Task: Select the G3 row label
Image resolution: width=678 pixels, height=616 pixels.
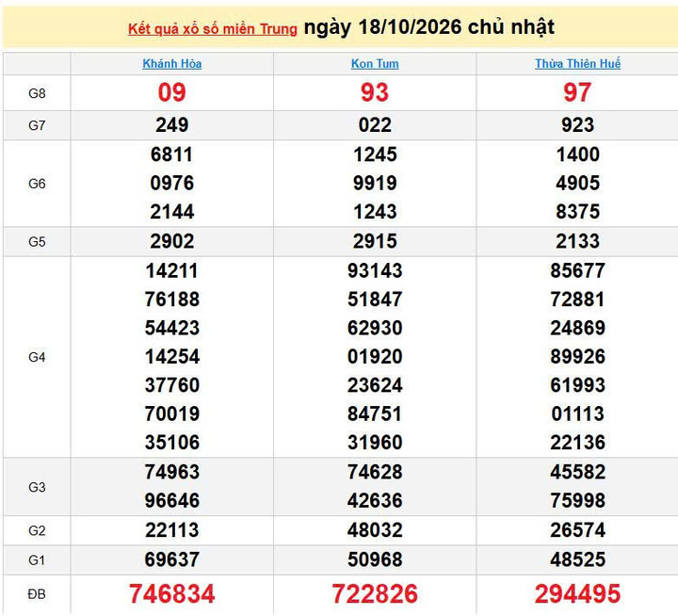Action: tap(37, 487)
